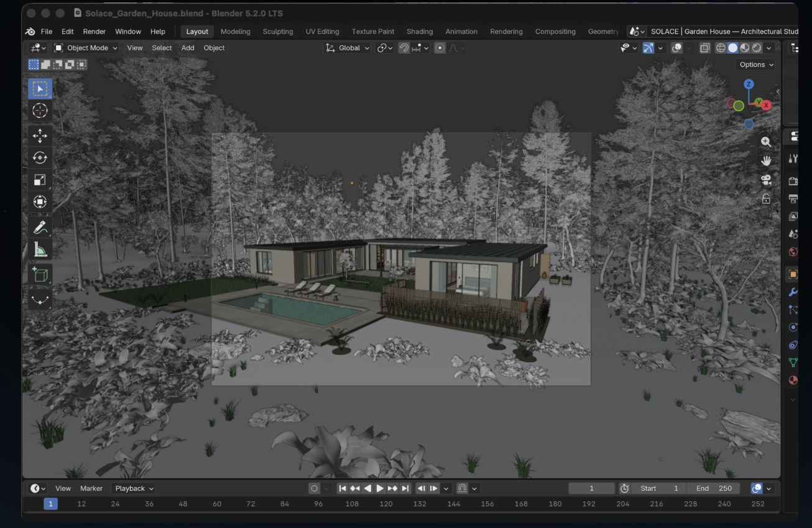Switch to wireframe viewport shading

click(721, 48)
